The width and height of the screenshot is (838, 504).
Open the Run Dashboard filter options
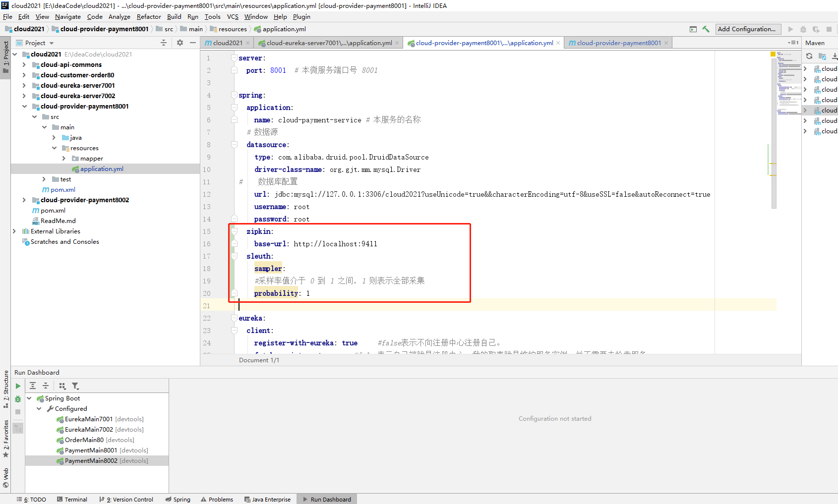coord(75,386)
